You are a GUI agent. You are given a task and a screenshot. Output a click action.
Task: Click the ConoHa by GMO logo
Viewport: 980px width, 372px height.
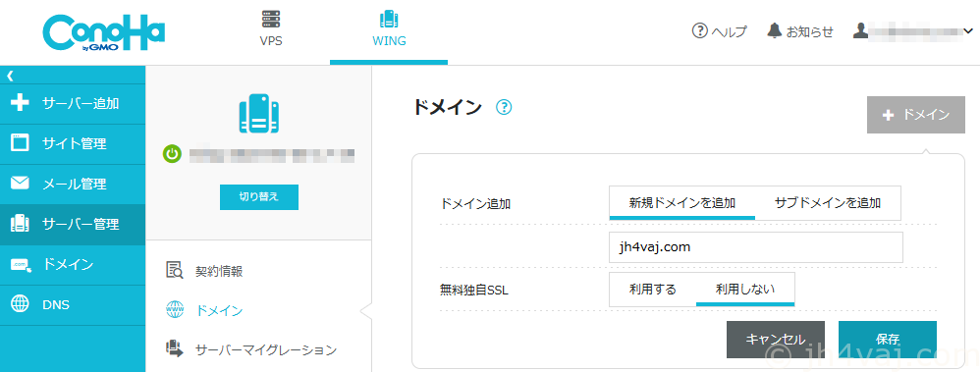click(104, 34)
